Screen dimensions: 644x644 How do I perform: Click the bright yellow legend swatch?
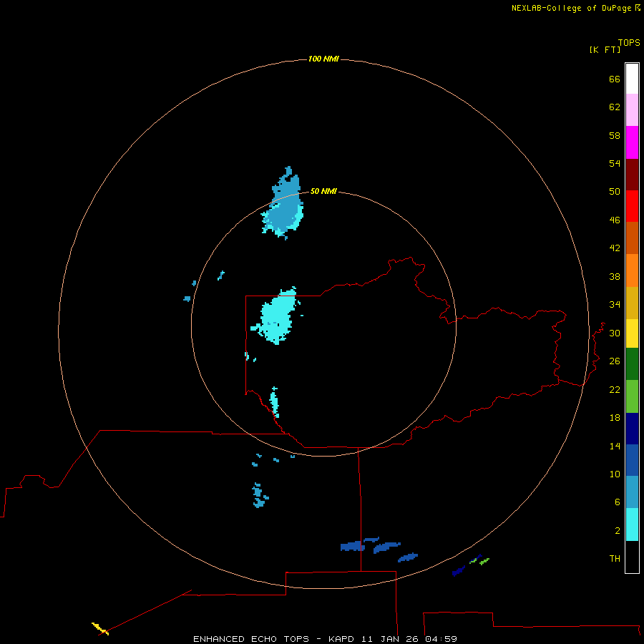pos(632,333)
